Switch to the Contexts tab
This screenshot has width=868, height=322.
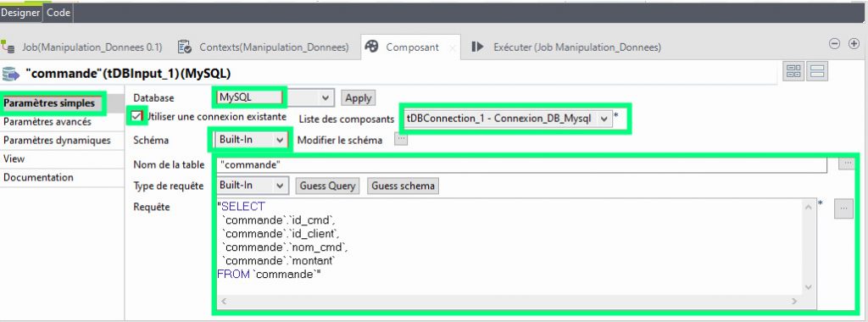(x=264, y=47)
